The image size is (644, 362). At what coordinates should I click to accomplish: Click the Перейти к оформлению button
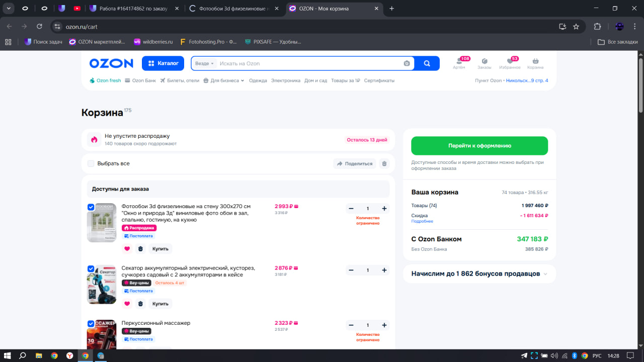pos(479,146)
